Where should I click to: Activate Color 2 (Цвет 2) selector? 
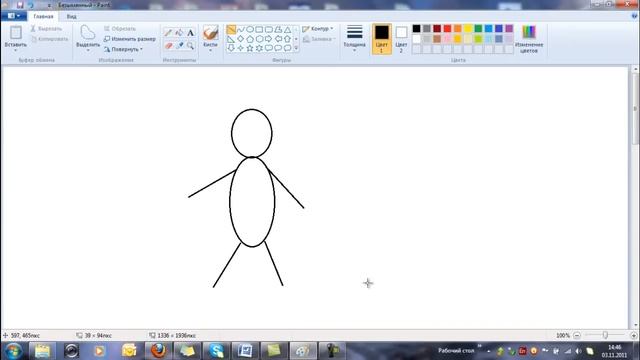pyautogui.click(x=401, y=39)
